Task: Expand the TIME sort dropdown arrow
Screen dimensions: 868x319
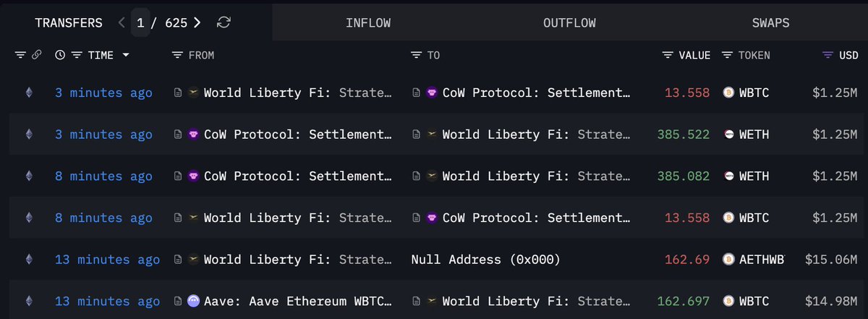Action: point(126,55)
